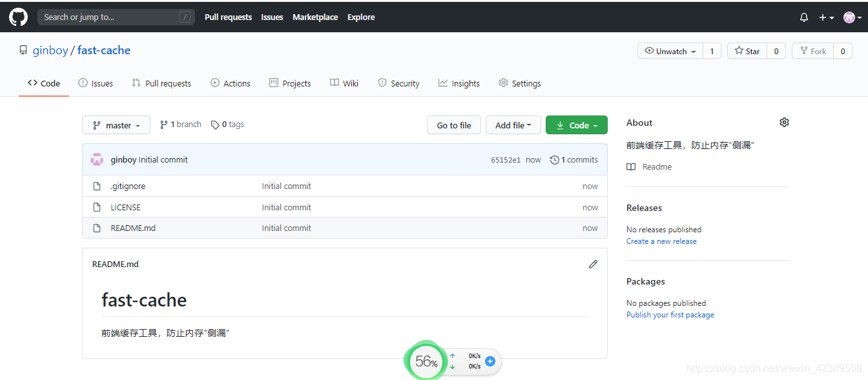Open the ginboy owner link
868x380 pixels.
pyautogui.click(x=50, y=50)
